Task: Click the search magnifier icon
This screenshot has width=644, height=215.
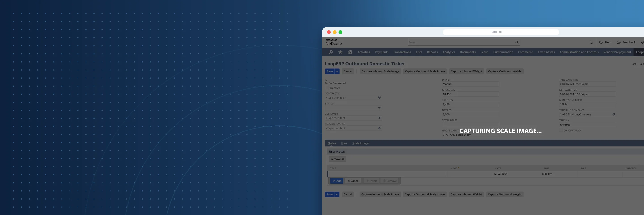Action: pyautogui.click(x=517, y=42)
